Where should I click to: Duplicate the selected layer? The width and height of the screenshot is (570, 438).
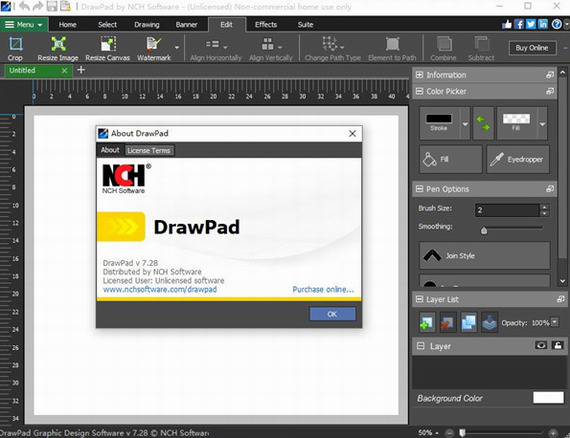click(468, 322)
